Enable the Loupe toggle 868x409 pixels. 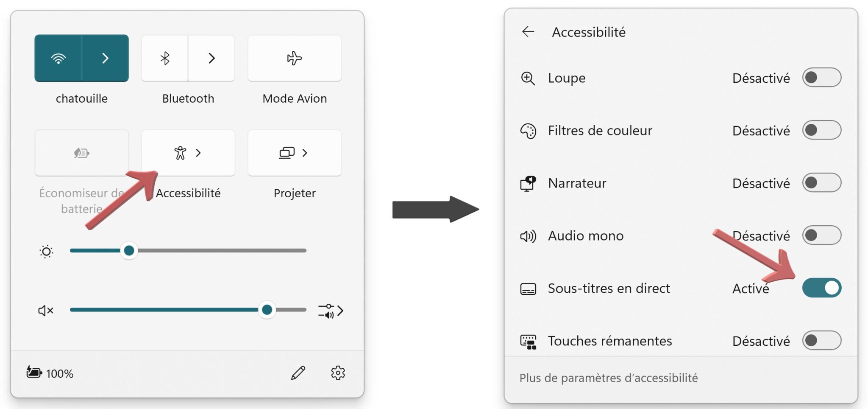point(822,78)
